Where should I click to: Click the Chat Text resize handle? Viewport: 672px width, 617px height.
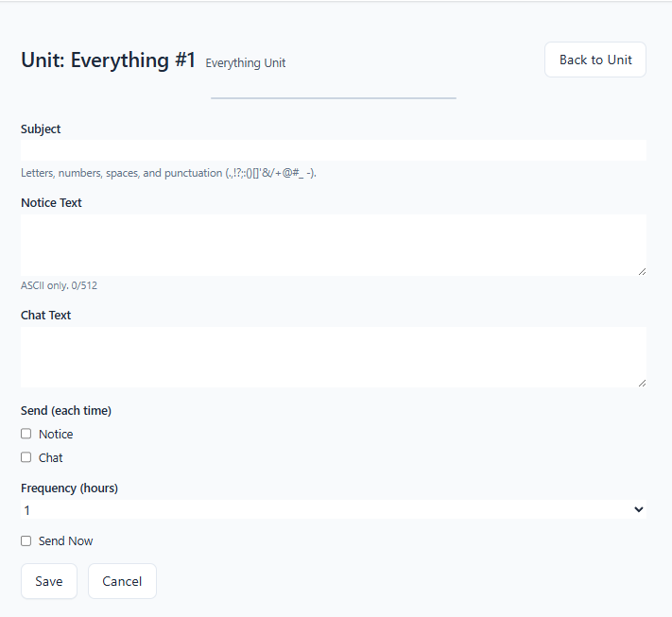pyautogui.click(x=642, y=383)
